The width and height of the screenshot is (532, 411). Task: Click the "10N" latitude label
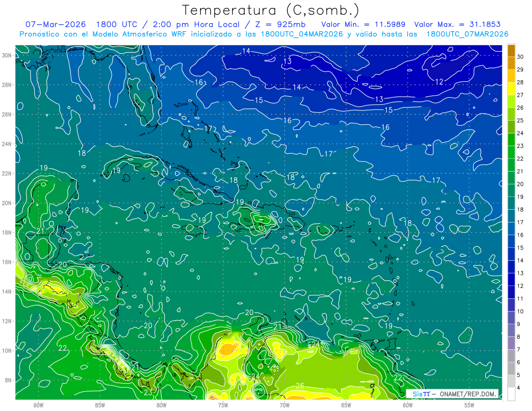click(x=7, y=350)
